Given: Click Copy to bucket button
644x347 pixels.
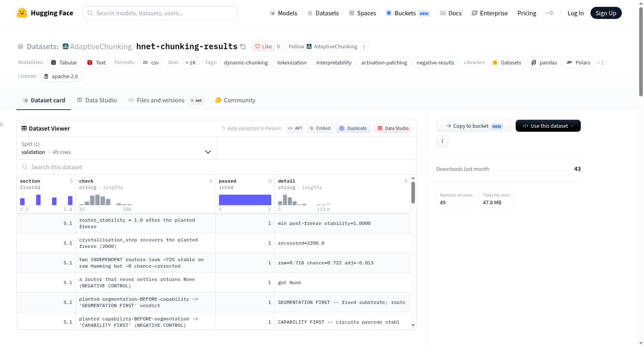Looking at the screenshot, I should point(474,126).
